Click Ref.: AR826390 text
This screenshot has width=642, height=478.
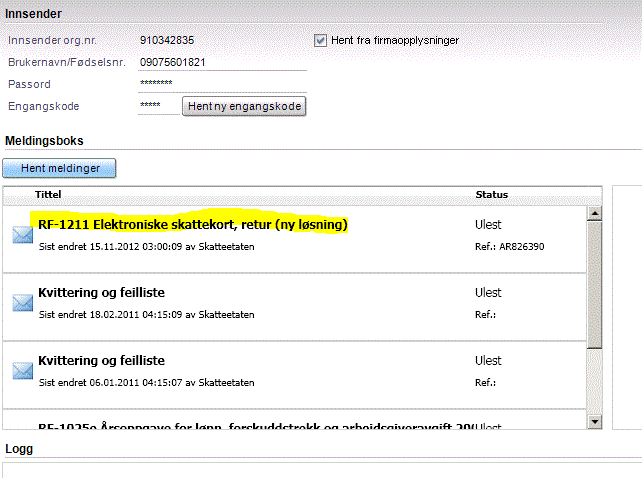(x=509, y=247)
